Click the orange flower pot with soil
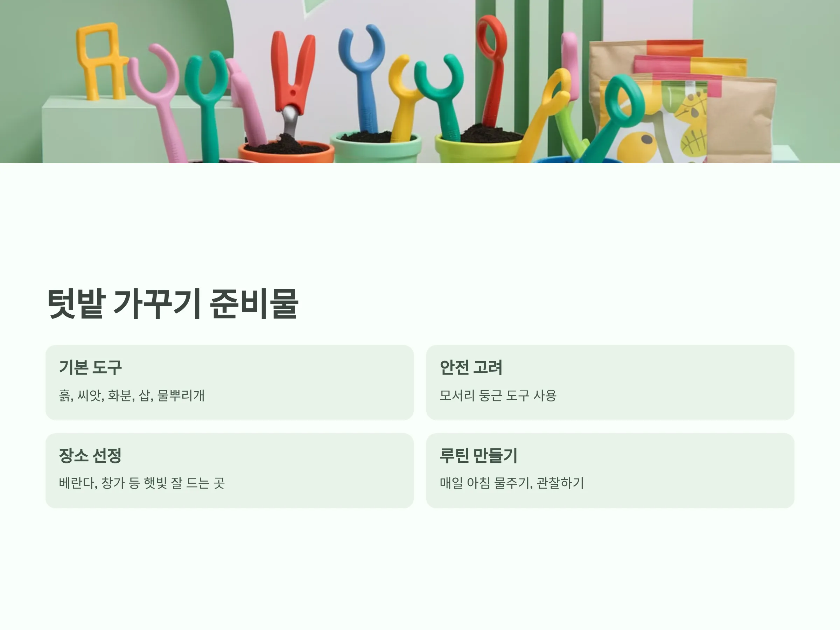The height and width of the screenshot is (630, 840). (286, 151)
